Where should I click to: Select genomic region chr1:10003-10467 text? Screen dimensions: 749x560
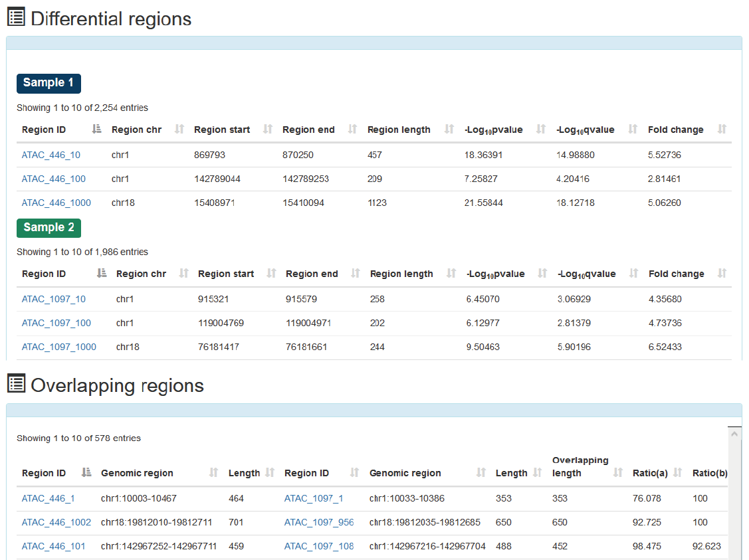point(138,498)
